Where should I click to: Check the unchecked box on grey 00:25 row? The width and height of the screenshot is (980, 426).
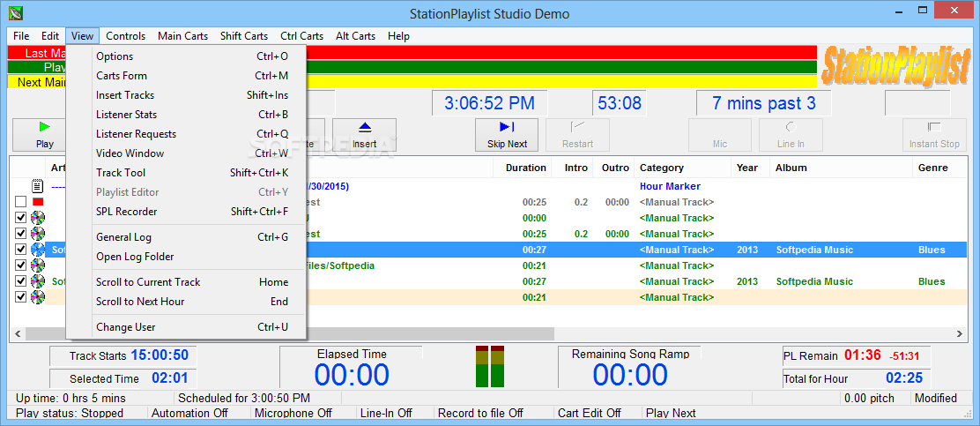[20, 202]
